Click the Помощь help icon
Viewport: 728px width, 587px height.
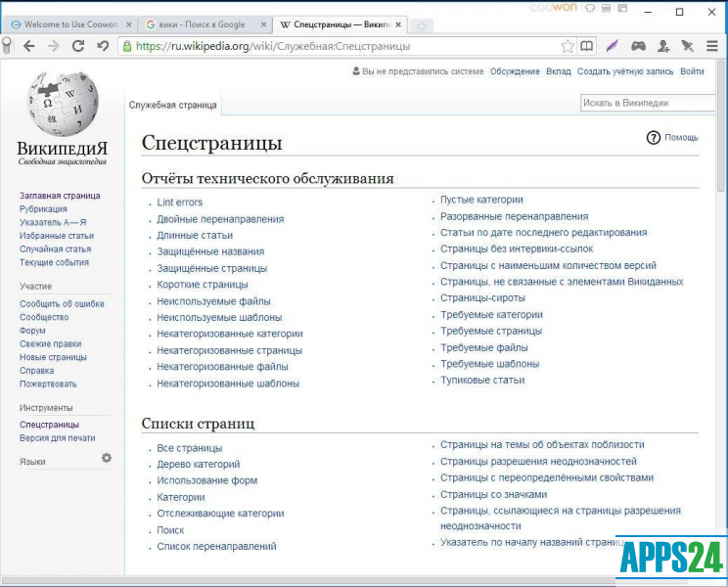(x=654, y=138)
